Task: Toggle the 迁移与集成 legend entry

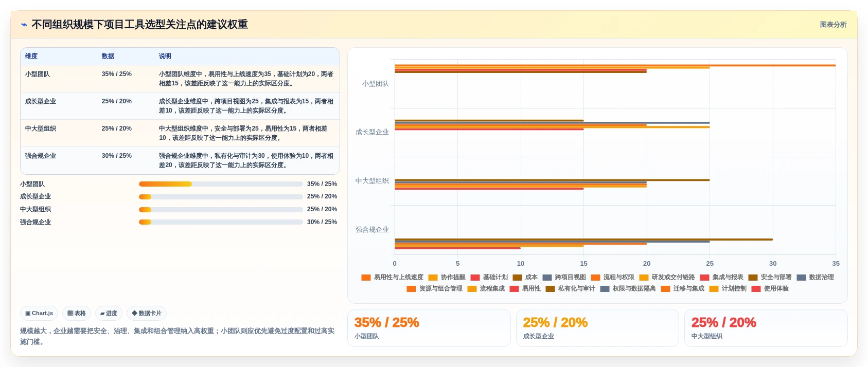Action: [683, 288]
